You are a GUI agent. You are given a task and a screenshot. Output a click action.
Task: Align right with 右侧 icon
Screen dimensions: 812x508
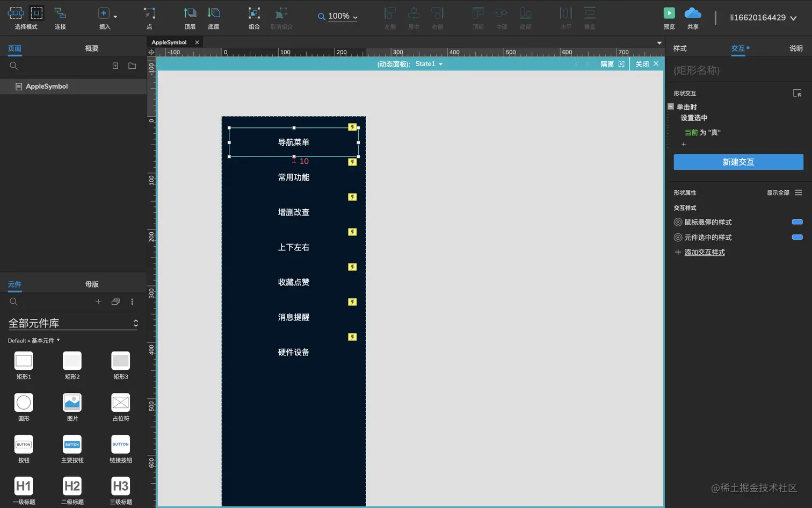(438, 13)
